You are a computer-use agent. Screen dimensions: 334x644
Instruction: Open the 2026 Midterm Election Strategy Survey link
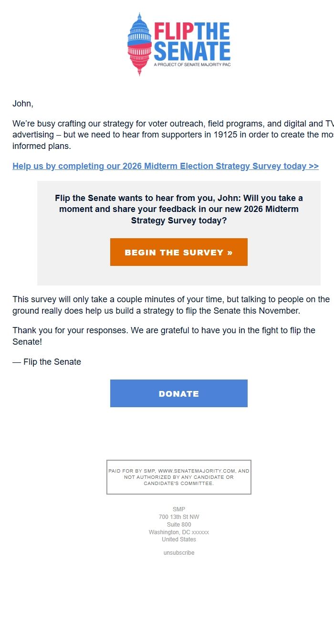(x=165, y=166)
